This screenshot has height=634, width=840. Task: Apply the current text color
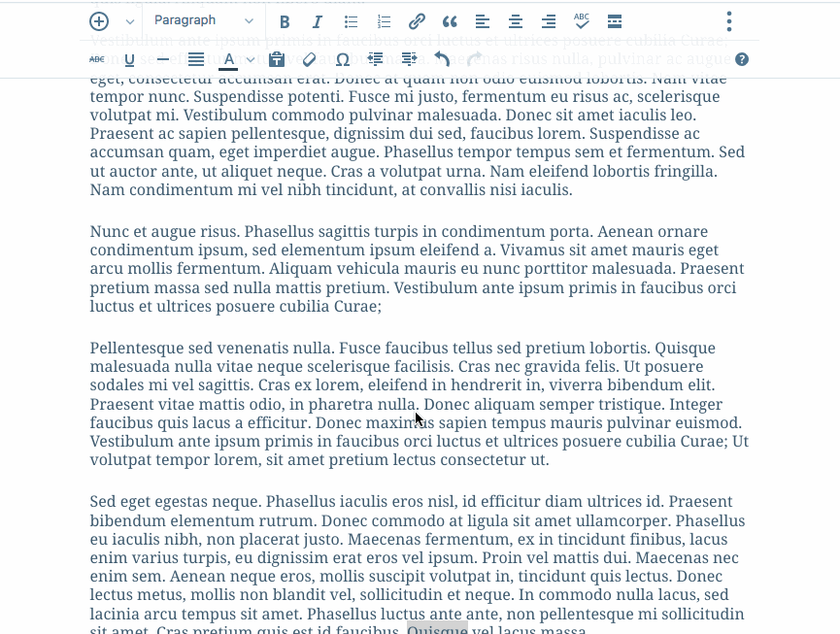point(229,60)
